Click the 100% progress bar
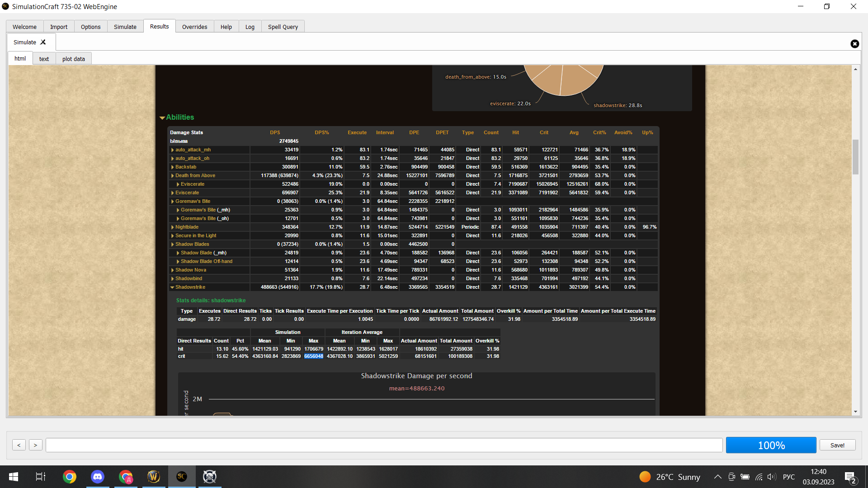The width and height of the screenshot is (868, 488). coord(771,445)
